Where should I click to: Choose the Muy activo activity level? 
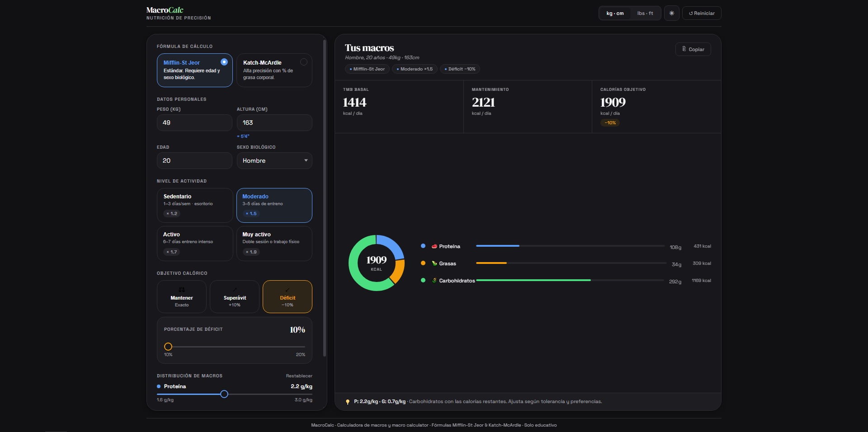(274, 243)
